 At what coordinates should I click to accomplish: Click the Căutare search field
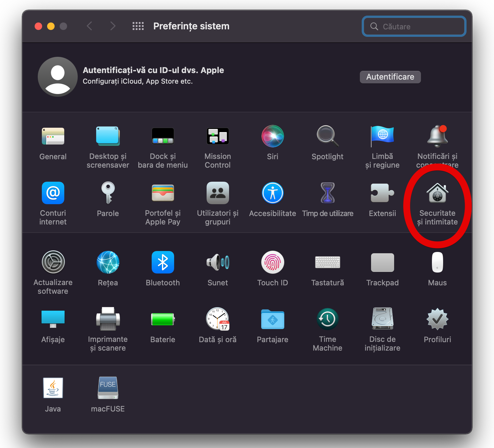coord(414,26)
